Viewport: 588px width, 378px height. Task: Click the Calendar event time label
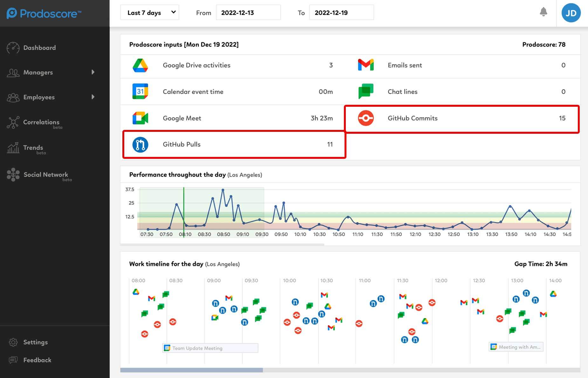[193, 91]
